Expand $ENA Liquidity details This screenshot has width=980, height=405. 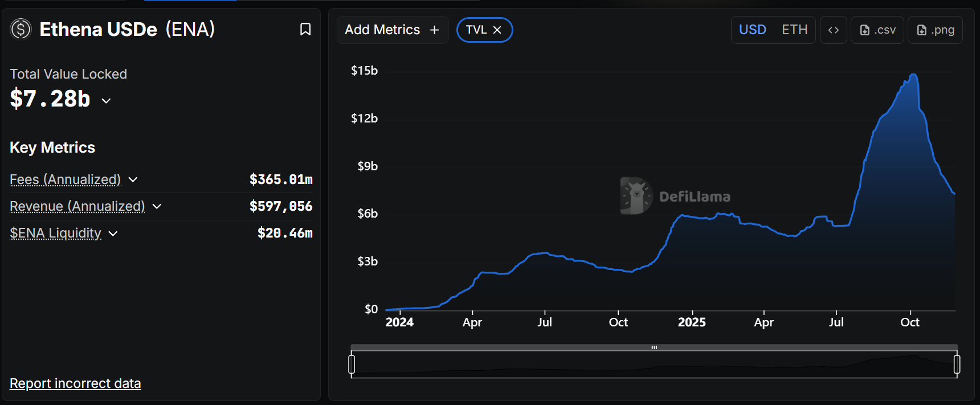pyautogui.click(x=113, y=234)
